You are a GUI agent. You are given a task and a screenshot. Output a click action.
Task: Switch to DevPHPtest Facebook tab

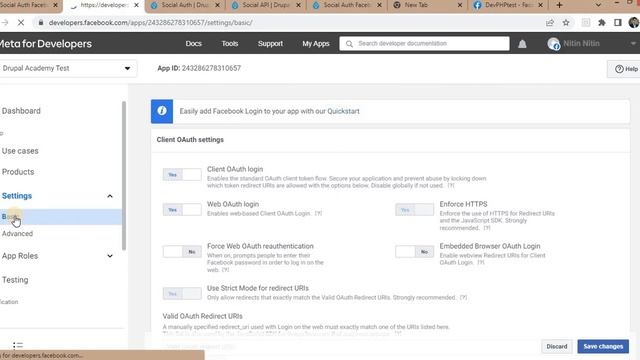point(508,5)
